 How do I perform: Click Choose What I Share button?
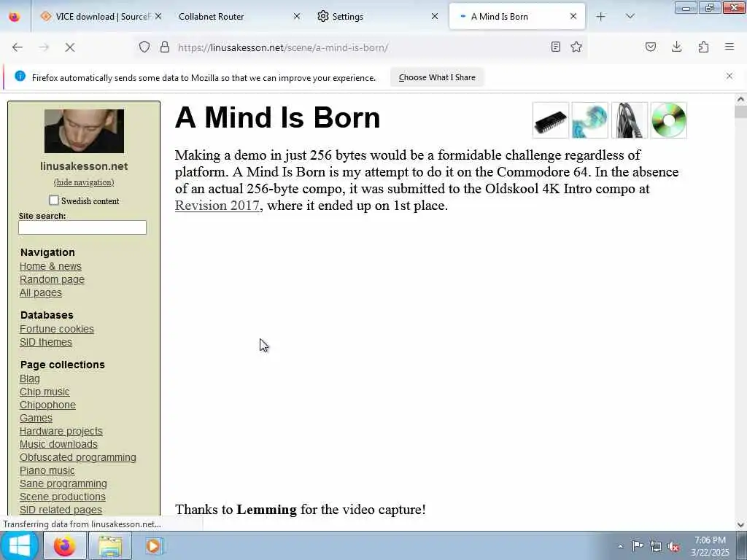tap(437, 77)
